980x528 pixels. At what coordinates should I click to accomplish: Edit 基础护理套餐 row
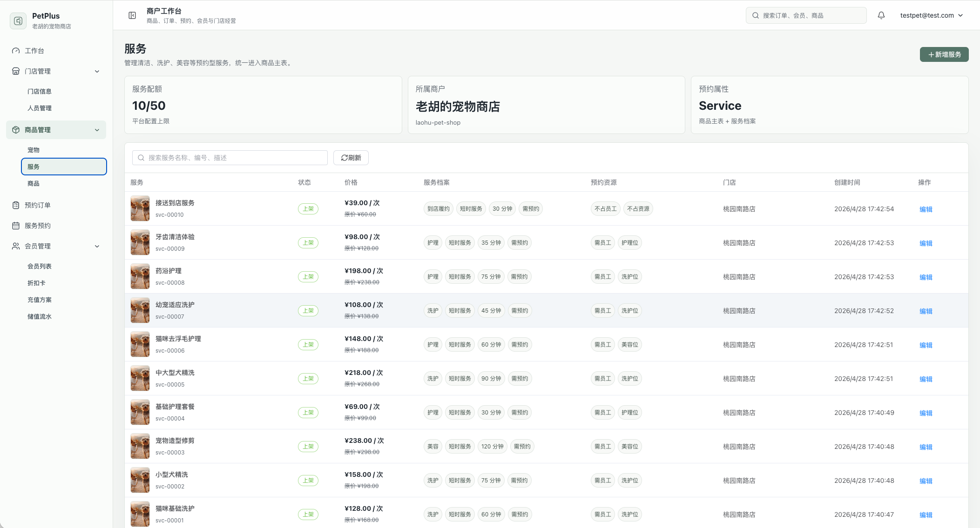[926, 413]
